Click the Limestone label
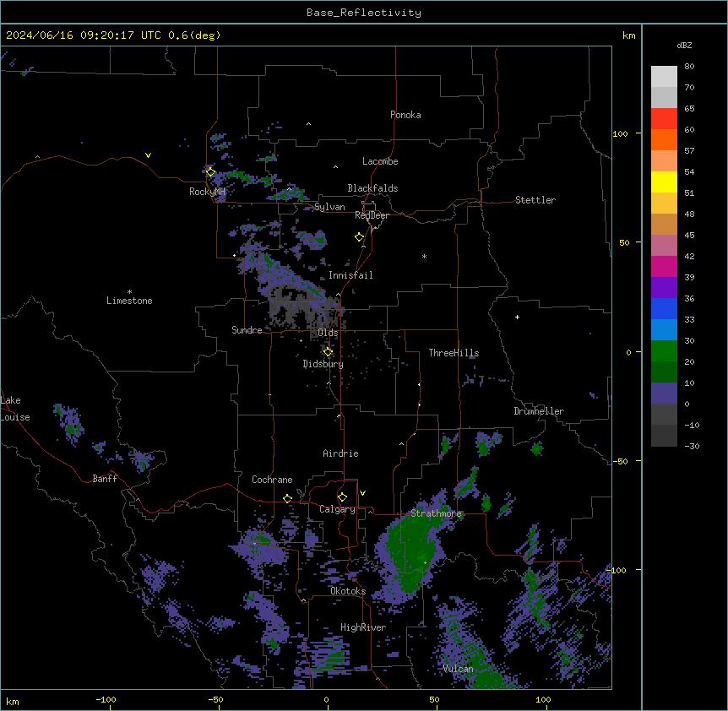The image size is (728, 711). point(129,301)
